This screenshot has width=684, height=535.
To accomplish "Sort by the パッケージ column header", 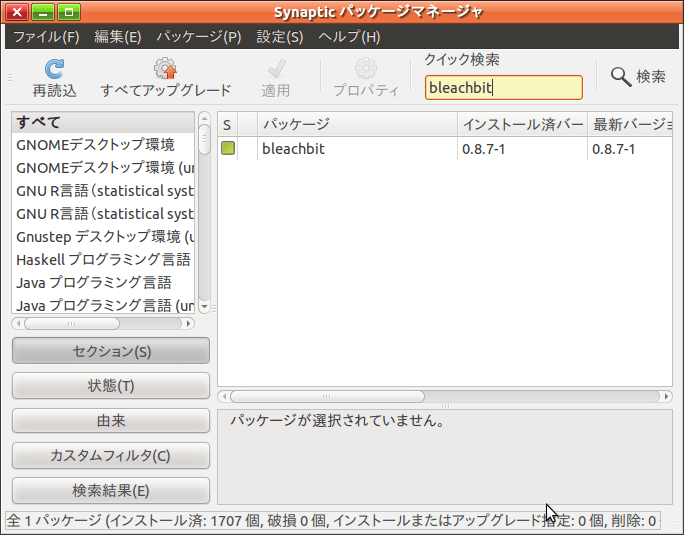I will pyautogui.click(x=356, y=124).
